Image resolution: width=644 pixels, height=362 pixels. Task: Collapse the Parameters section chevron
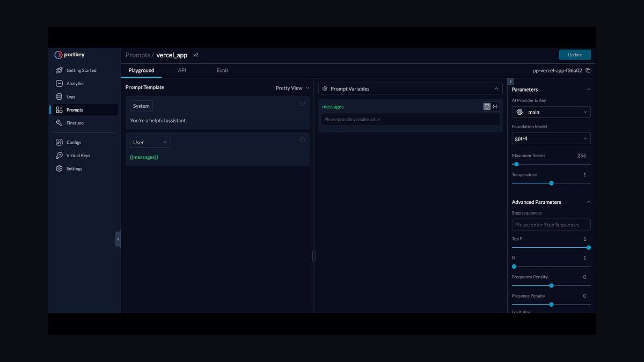coord(588,90)
